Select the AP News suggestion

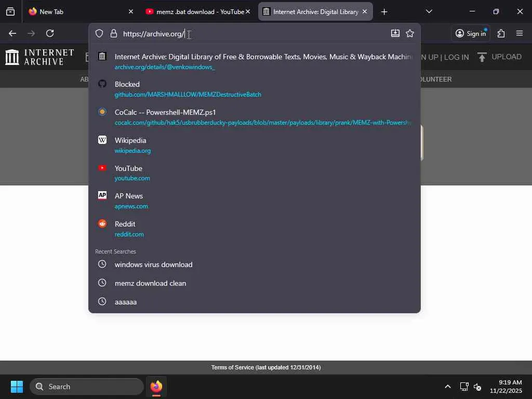pos(255,201)
